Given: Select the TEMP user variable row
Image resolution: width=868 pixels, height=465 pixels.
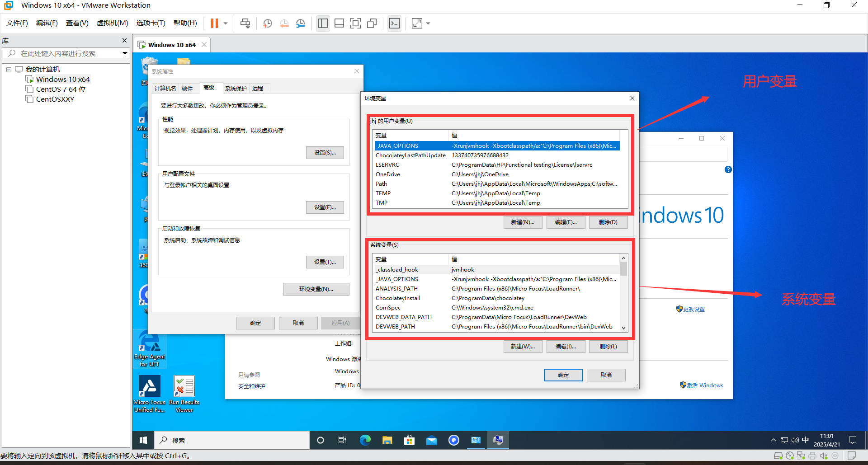Looking at the screenshot, I should click(497, 193).
